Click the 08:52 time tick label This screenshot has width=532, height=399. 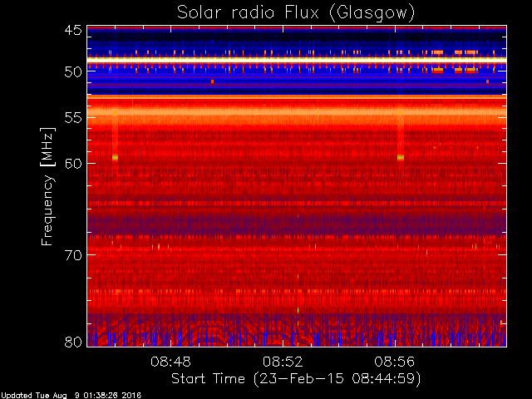[x=283, y=362]
